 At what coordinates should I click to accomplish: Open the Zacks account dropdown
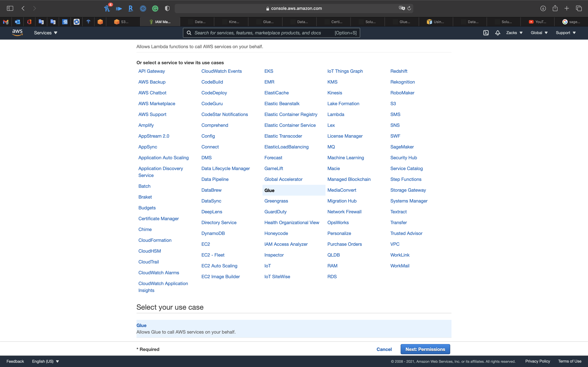[514, 33]
